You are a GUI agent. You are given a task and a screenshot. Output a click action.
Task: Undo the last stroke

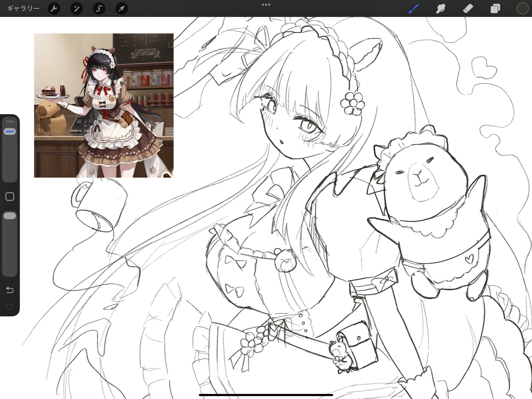coord(10,290)
